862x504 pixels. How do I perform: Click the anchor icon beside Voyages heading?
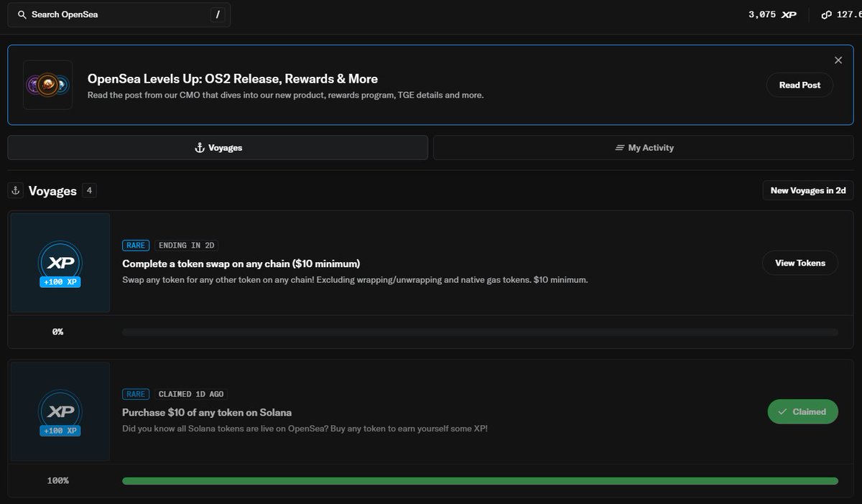15,190
